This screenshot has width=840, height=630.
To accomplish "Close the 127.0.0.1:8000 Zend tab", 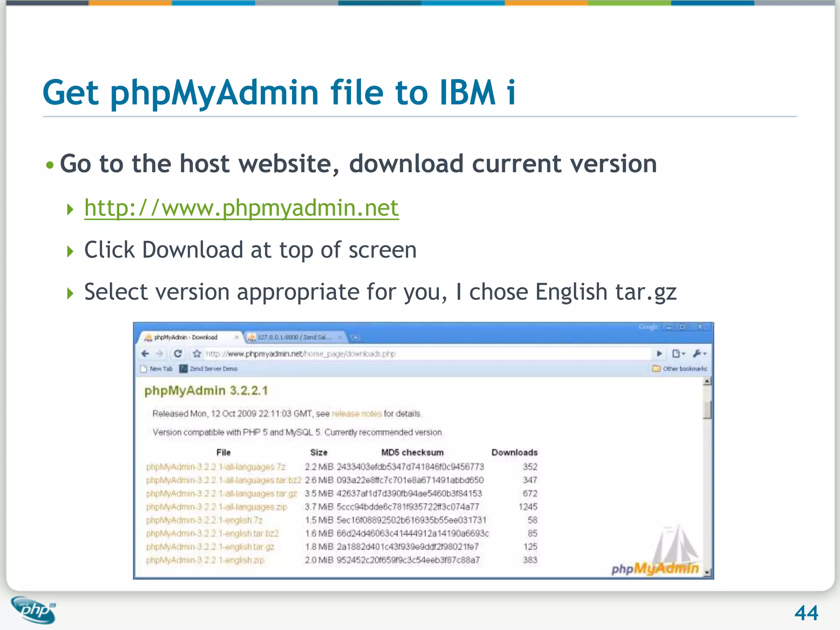I will click(x=340, y=337).
